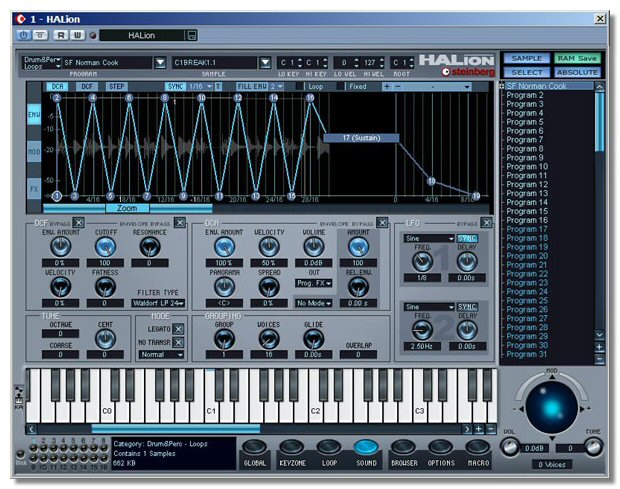This screenshot has width=620, height=489.
Task: Click the envelope Zoom bar
Action: [127, 208]
